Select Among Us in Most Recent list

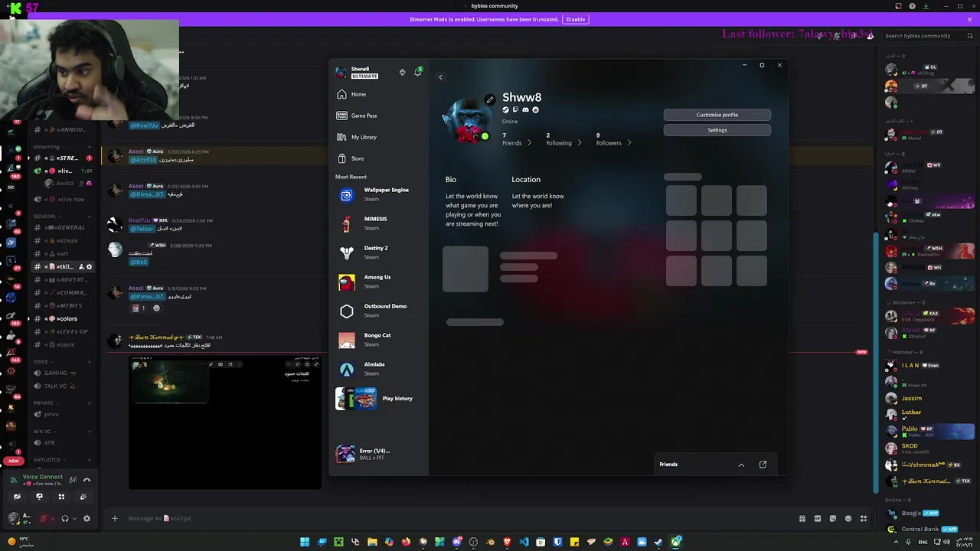coord(378,282)
